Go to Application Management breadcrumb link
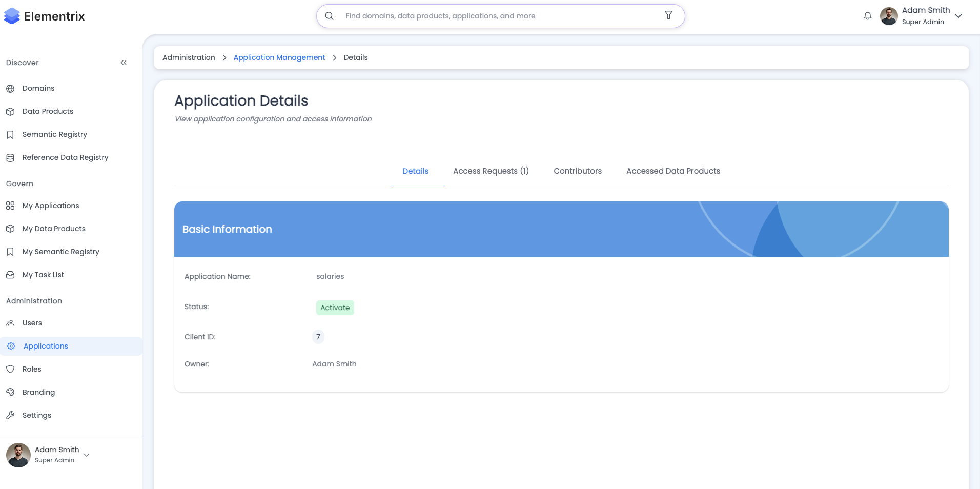This screenshot has width=980, height=489. (x=279, y=57)
